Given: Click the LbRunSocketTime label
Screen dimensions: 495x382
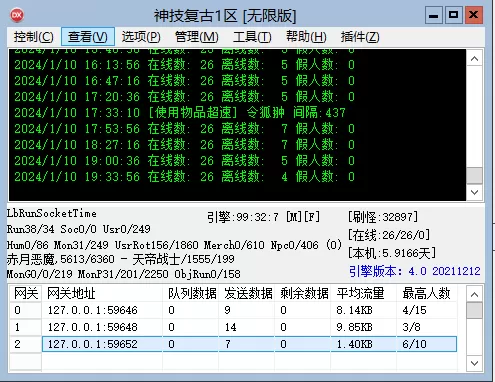Looking at the screenshot, I should [52, 213].
